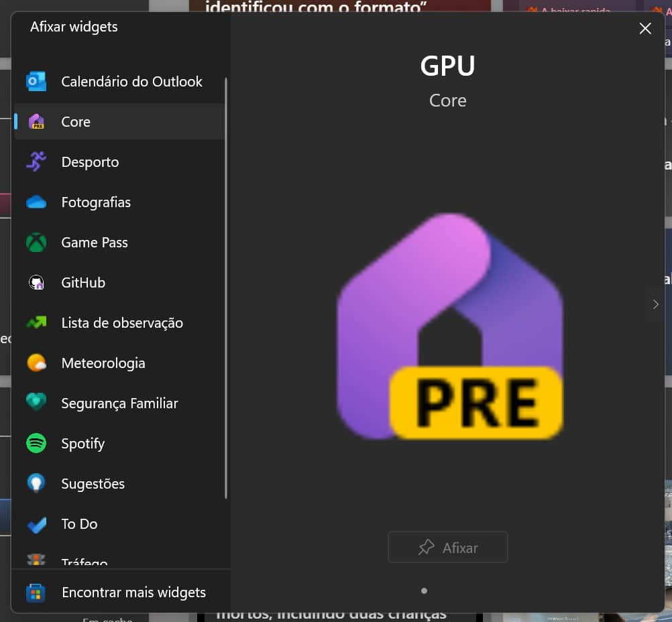Click the GitHub widget icon

tap(36, 283)
